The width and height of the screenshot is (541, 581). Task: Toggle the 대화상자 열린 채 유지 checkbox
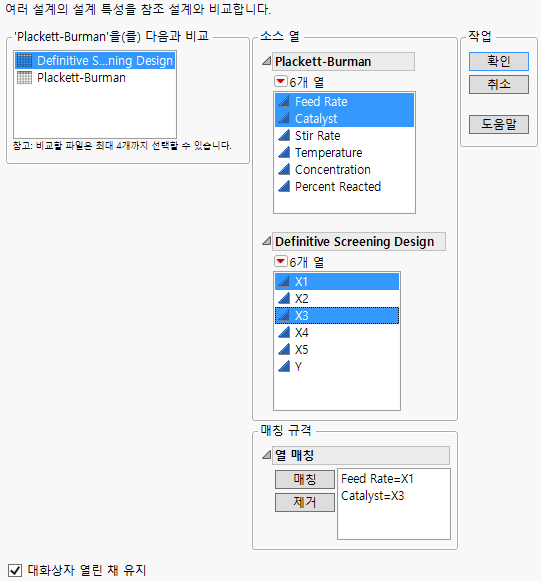pos(15,570)
